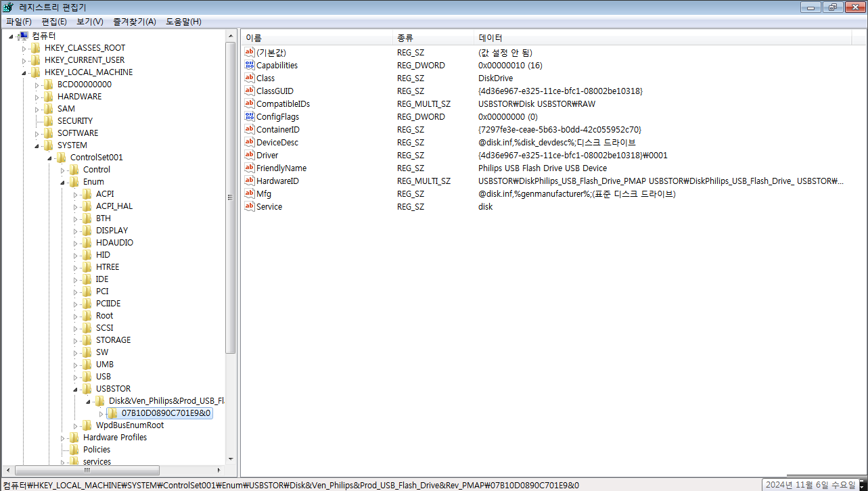
Task: Click the tree horizontal scrollbar thumb
Action: coord(87,470)
